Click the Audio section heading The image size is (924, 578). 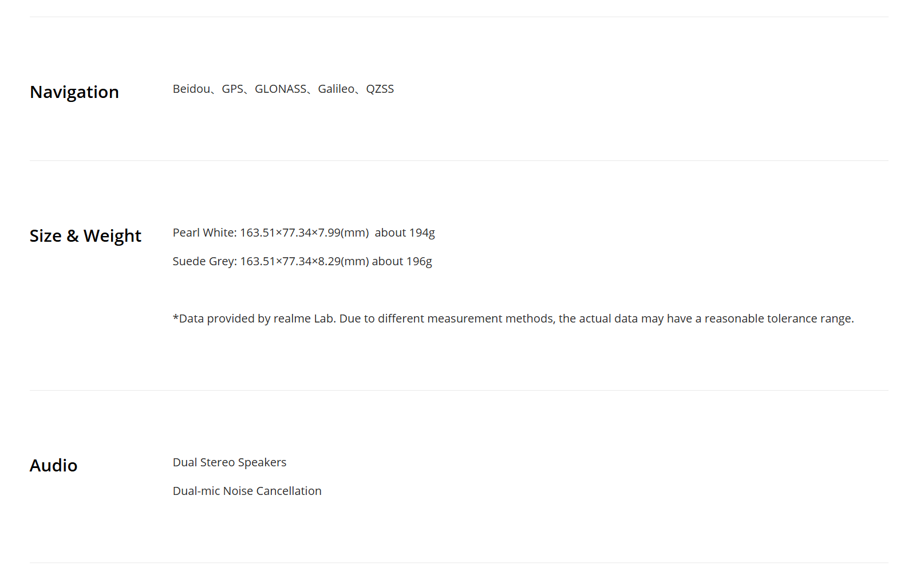click(54, 466)
